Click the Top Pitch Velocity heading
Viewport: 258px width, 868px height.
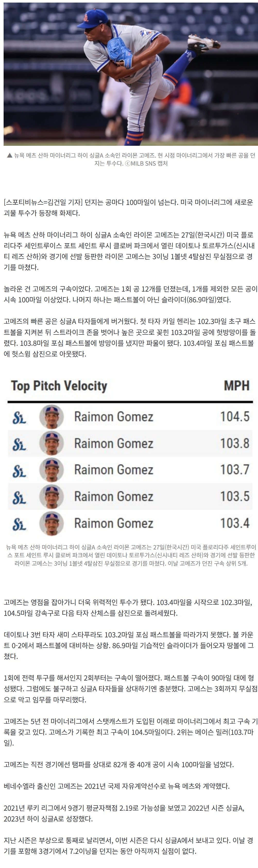coord(59,386)
